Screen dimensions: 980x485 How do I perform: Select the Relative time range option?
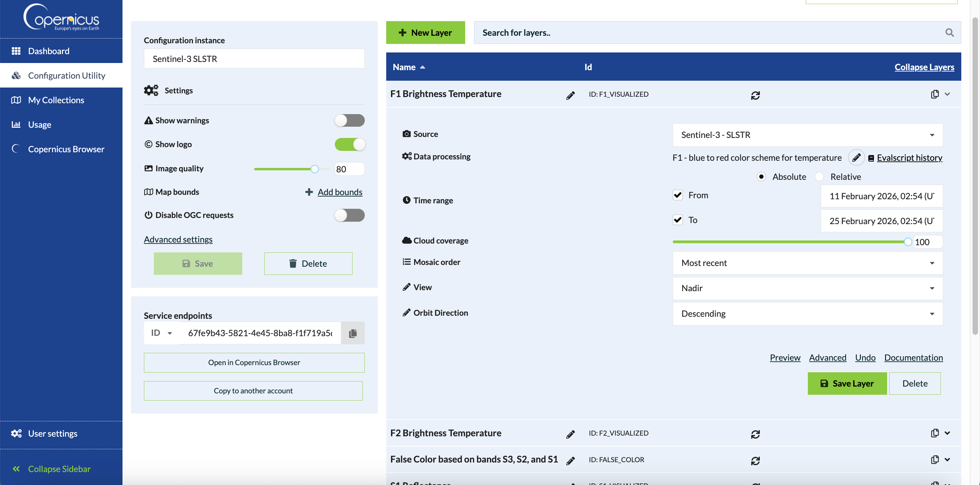tap(819, 177)
